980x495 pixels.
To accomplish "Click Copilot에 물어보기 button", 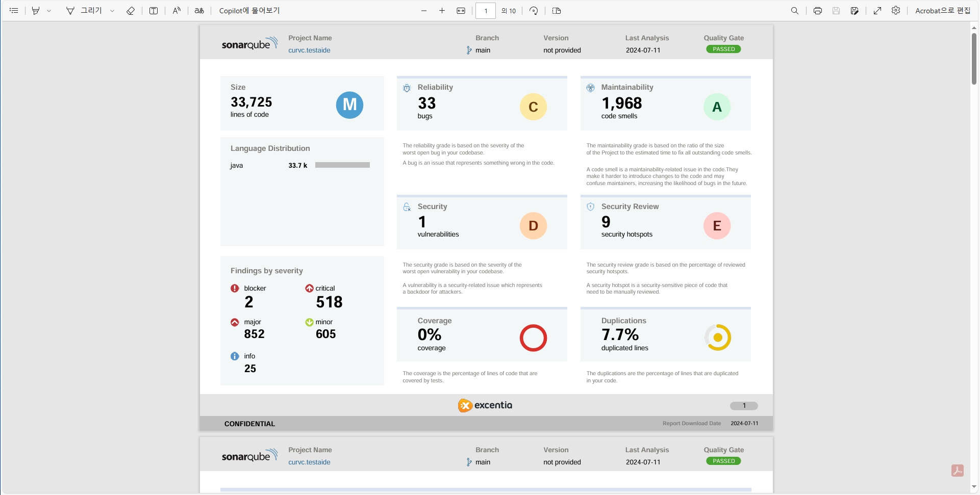I will click(249, 11).
